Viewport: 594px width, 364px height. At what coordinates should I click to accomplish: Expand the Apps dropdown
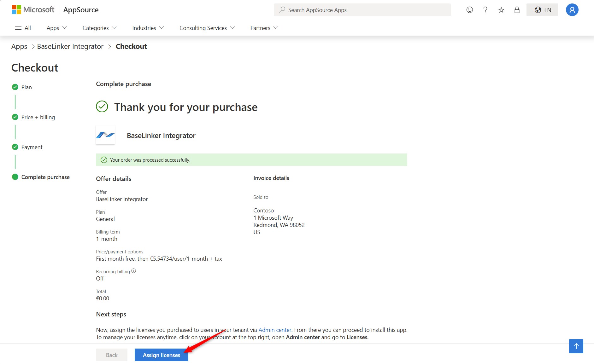point(57,28)
